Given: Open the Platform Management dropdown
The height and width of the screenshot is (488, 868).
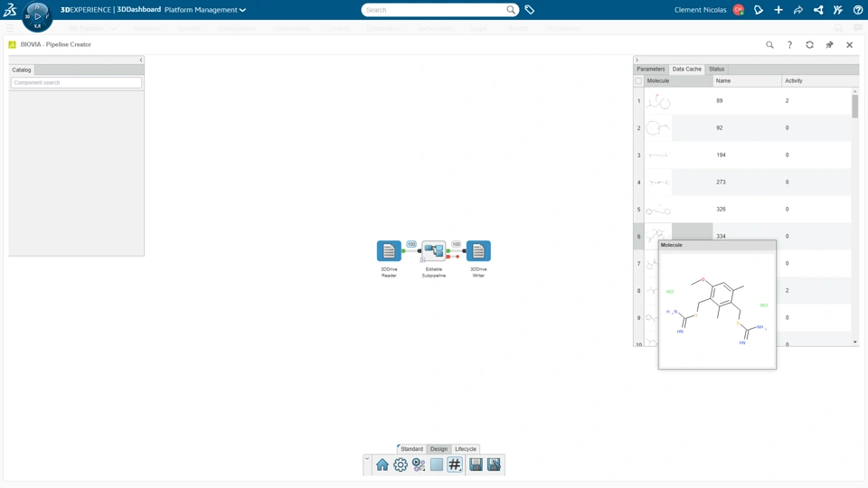Looking at the screenshot, I should (205, 9).
